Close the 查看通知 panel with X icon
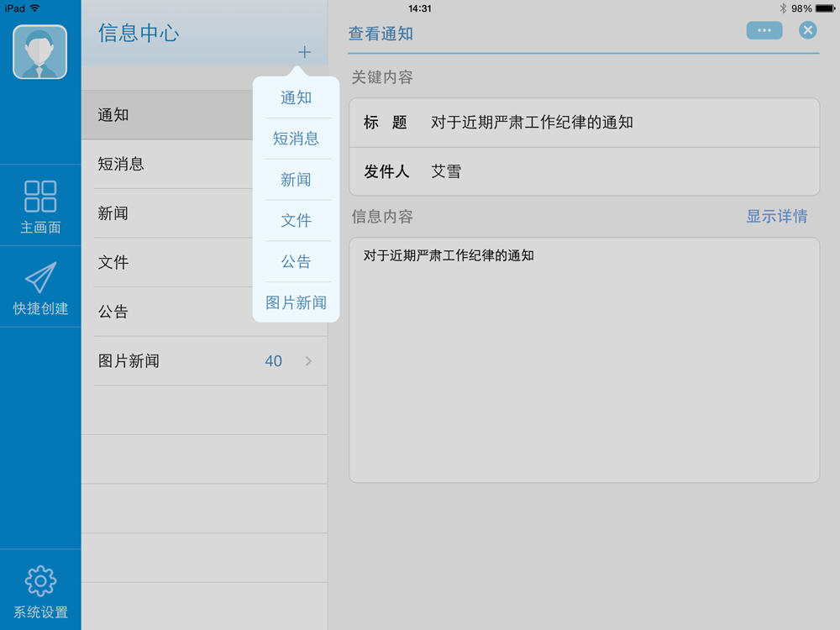840x630 pixels. 808,30
